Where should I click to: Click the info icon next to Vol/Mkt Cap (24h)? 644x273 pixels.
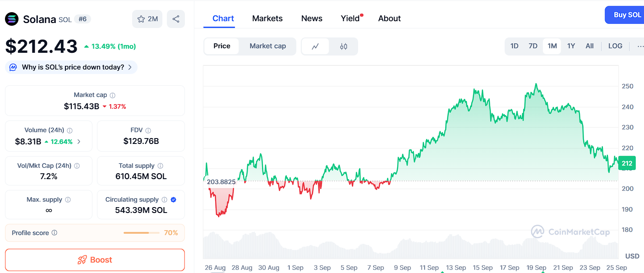tap(77, 166)
